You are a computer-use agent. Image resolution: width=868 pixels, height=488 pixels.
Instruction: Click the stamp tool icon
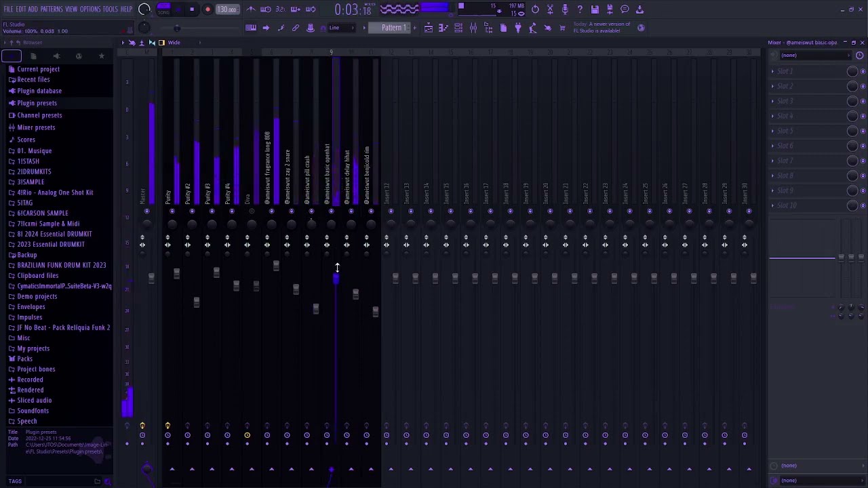point(311,28)
